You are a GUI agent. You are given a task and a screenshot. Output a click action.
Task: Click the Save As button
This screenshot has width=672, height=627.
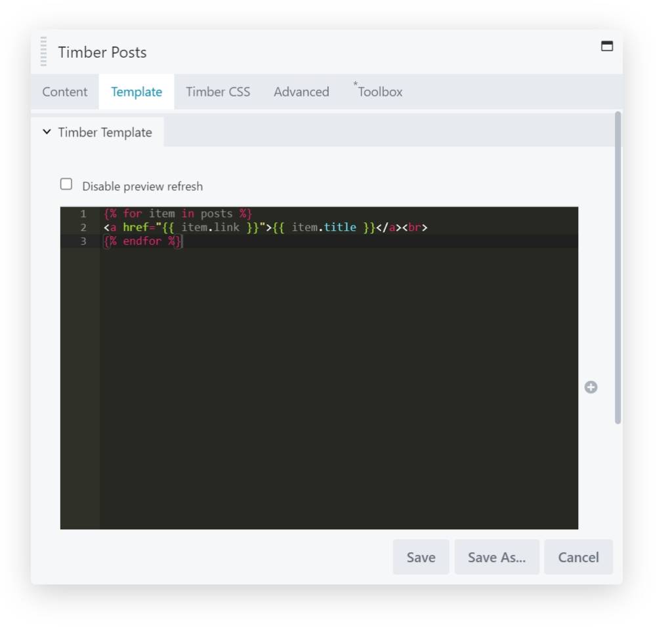(496, 557)
